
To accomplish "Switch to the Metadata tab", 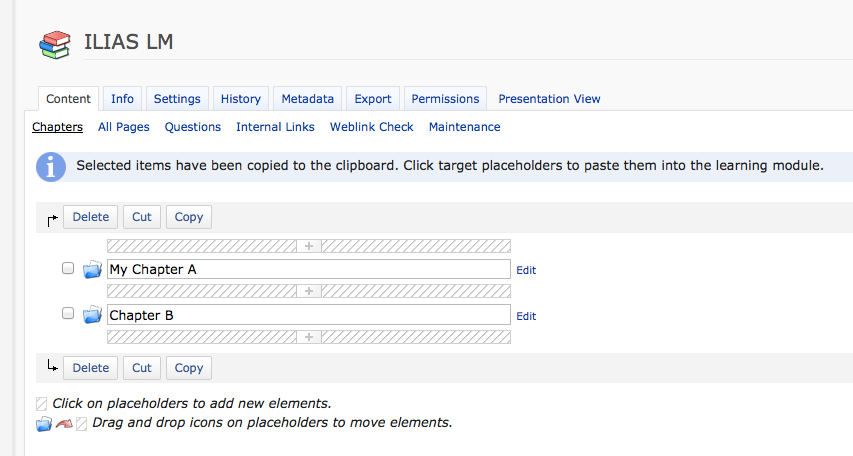I will [x=307, y=99].
